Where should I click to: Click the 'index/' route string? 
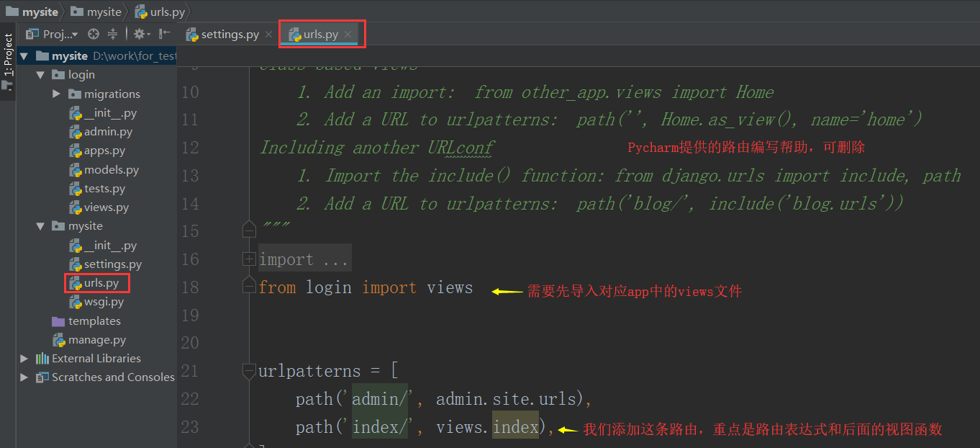pos(380,427)
